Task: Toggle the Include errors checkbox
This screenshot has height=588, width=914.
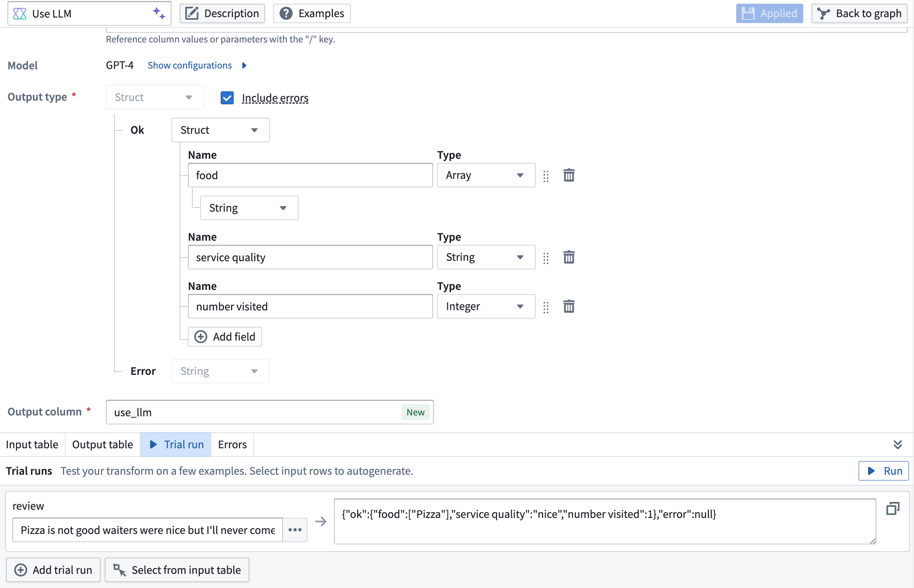Action: pos(227,98)
